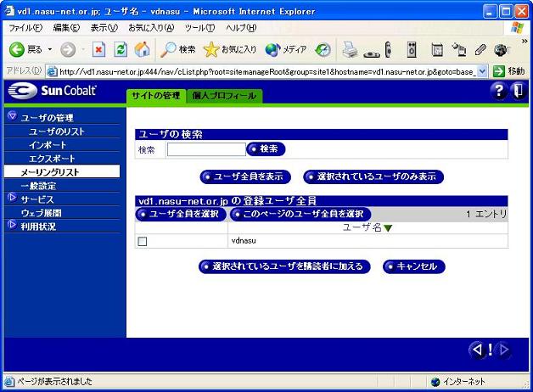533x392 pixels.
Task: Click the IE Forward arrow icon
Action: click(68, 50)
